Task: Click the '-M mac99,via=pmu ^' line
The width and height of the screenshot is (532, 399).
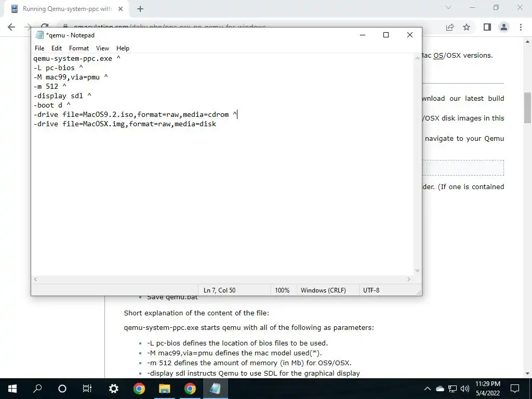Action: pyautogui.click(x=71, y=77)
